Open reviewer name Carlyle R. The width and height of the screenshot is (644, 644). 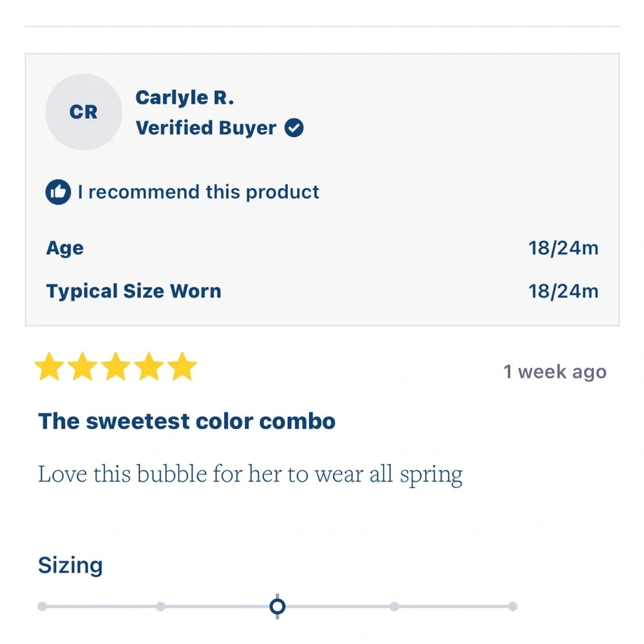click(184, 98)
